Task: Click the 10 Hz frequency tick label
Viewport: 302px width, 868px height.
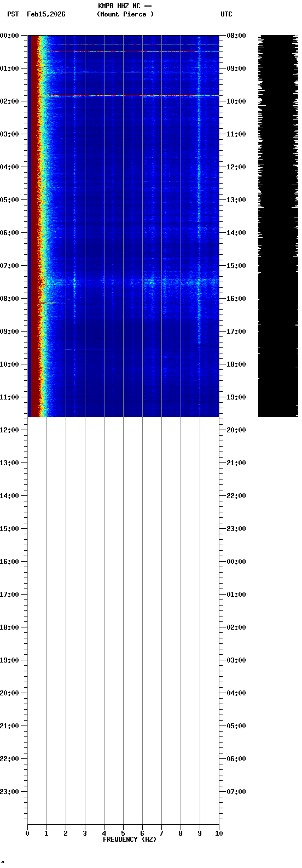Action: [219, 833]
